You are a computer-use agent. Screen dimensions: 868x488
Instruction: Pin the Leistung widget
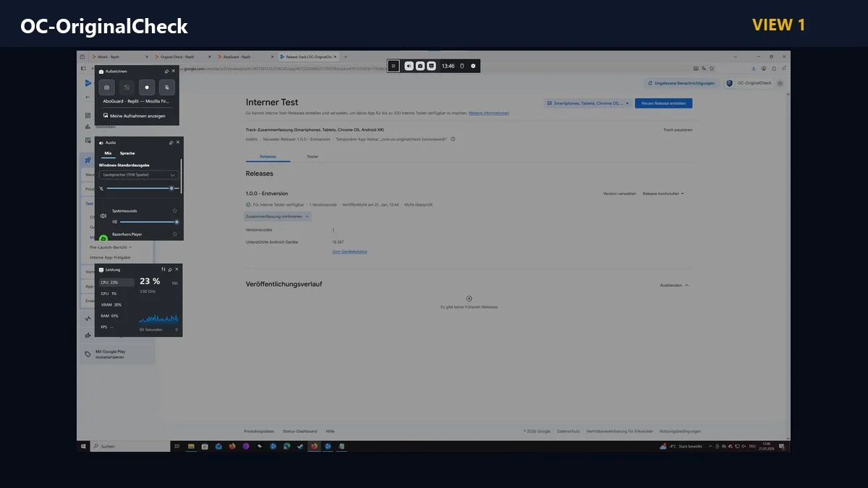coord(170,269)
